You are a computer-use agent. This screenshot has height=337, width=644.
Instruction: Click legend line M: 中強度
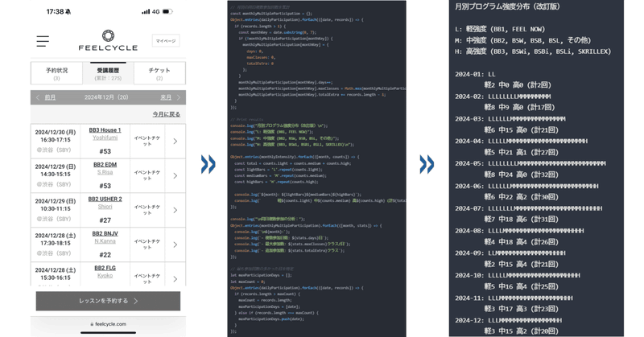coord(522,40)
